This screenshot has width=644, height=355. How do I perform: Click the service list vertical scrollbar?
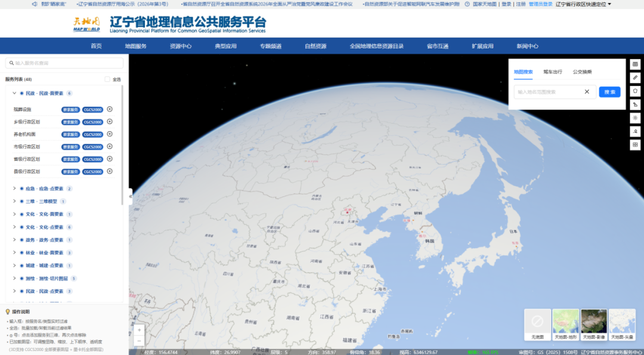tap(122, 145)
